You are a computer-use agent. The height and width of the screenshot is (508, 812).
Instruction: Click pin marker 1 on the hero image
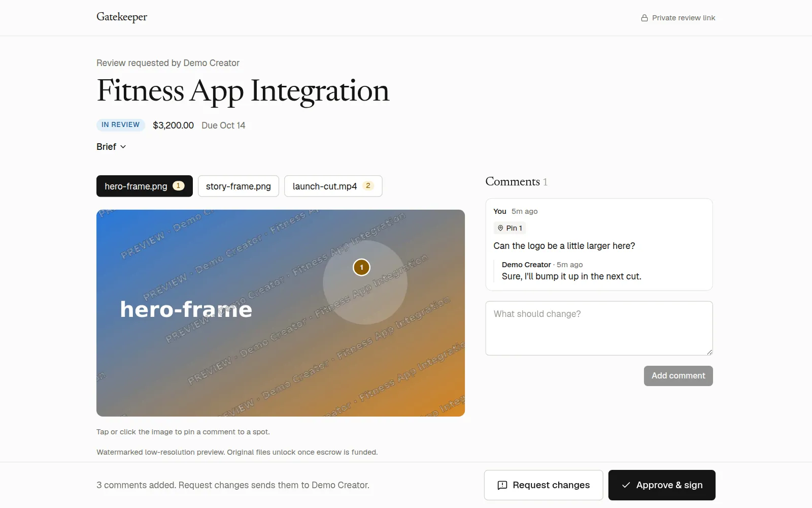361,267
